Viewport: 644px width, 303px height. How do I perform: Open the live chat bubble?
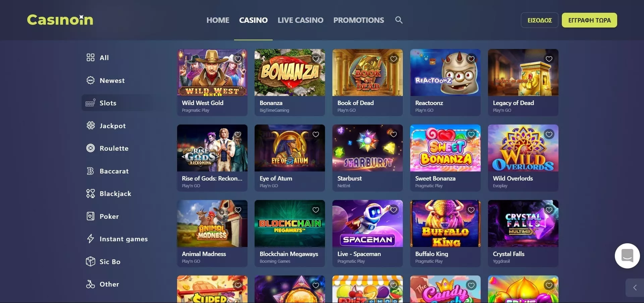point(627,256)
